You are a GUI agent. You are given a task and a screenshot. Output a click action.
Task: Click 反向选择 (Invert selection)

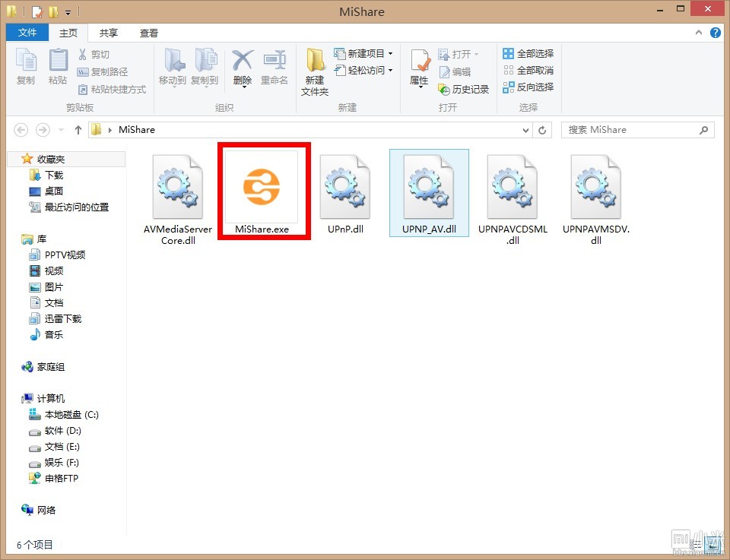point(528,87)
